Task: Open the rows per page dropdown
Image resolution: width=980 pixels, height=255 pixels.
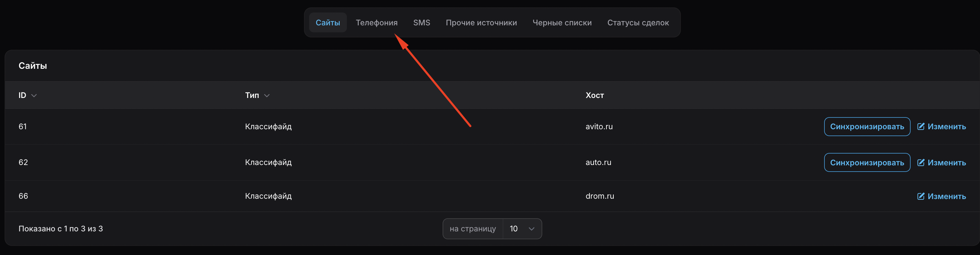Action: [522, 229]
